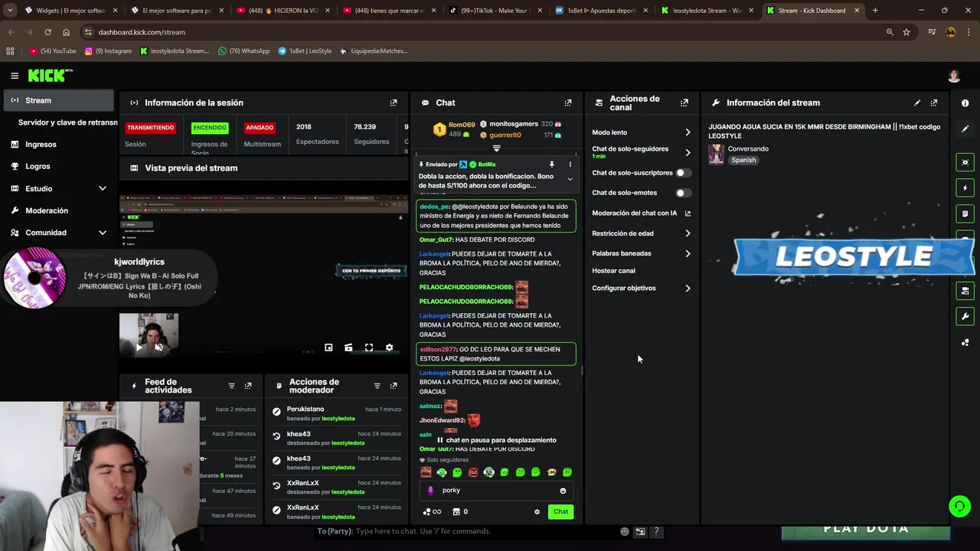Screen dimensions: 980x551
Task: Expand the pinned BotRix message
Action: pyautogui.click(x=570, y=179)
